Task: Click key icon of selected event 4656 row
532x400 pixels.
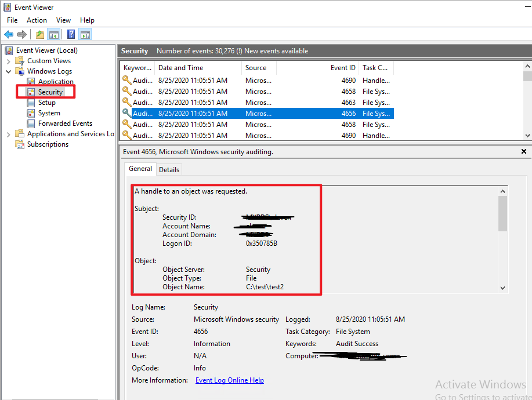Action: point(127,113)
